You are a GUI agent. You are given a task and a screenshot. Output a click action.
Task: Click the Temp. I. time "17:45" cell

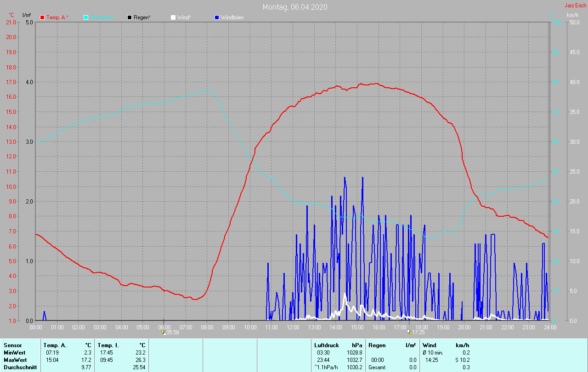(x=107, y=352)
